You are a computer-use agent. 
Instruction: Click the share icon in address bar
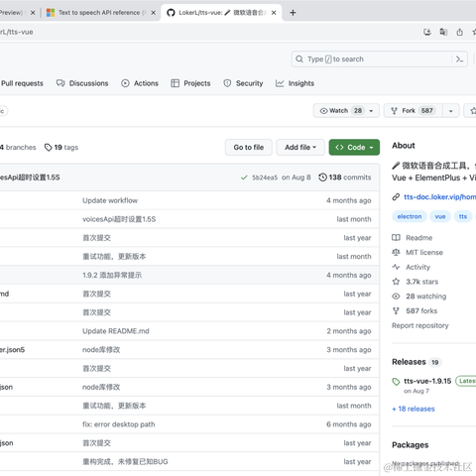coord(459,32)
